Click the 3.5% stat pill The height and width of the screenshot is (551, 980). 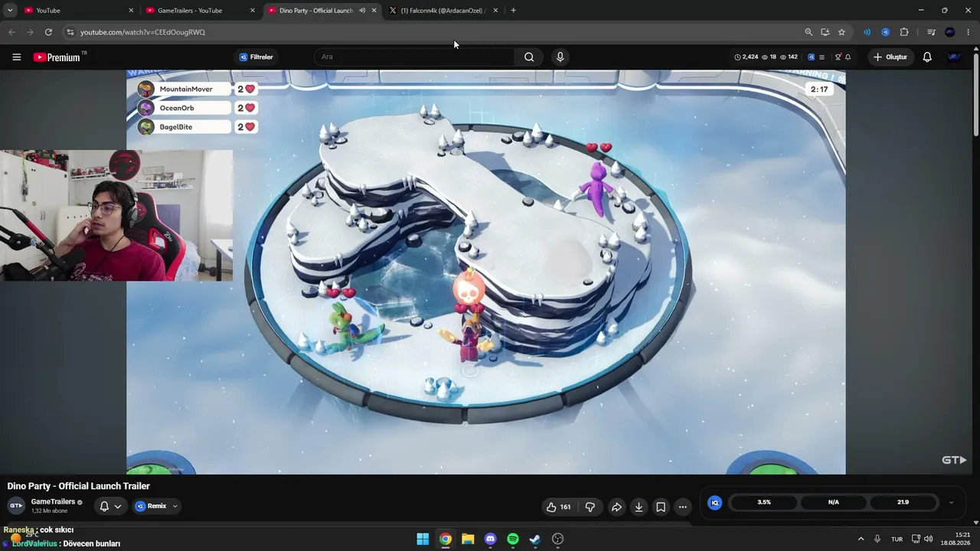click(764, 503)
